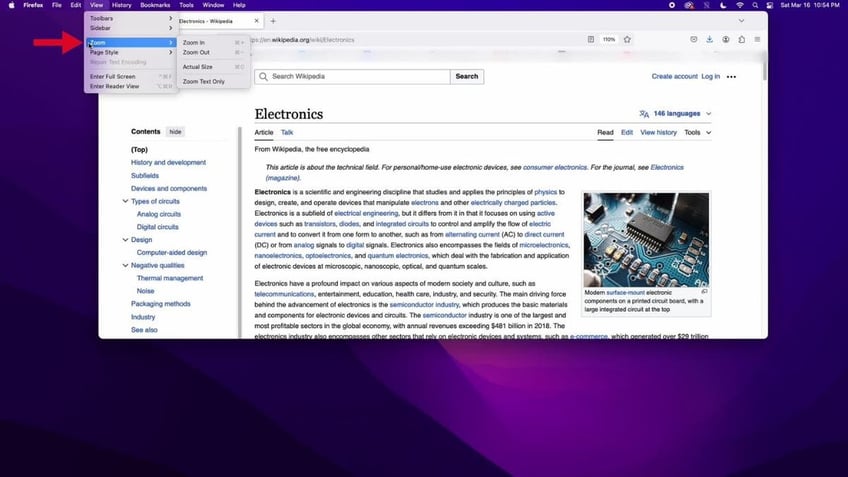Open the Log in link
This screenshot has height=477, width=848.
click(711, 76)
